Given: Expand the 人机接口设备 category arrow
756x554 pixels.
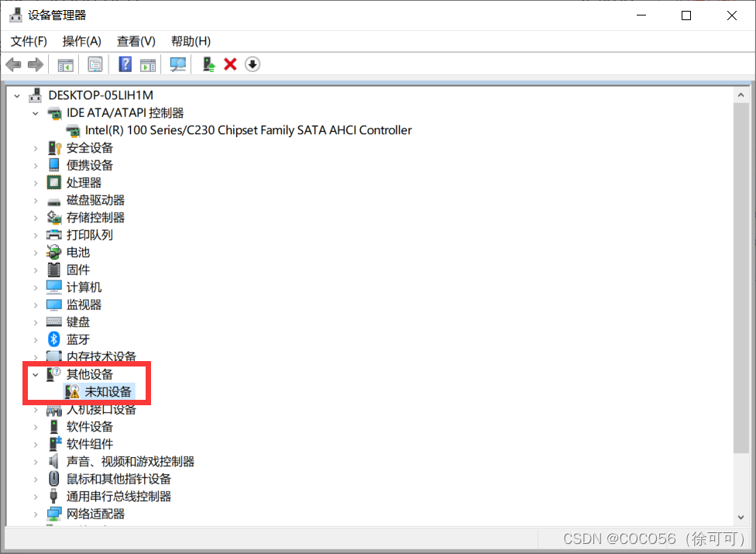Looking at the screenshot, I should tap(35, 410).
